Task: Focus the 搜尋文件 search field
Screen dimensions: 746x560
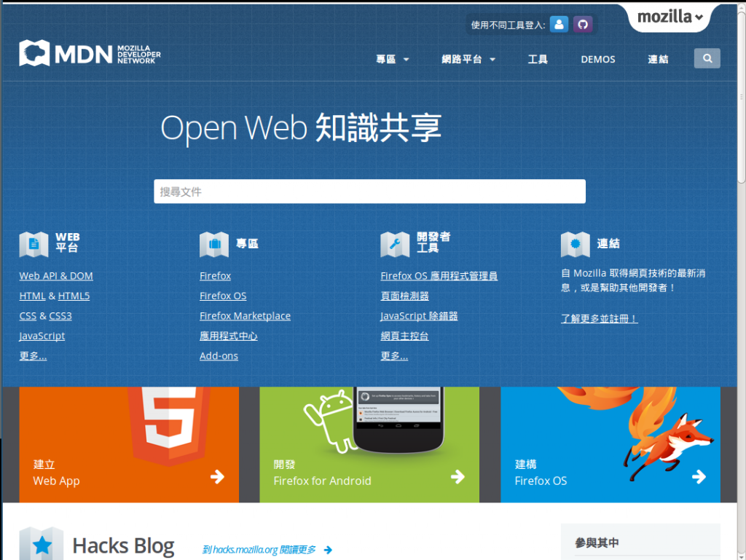Action: click(369, 192)
